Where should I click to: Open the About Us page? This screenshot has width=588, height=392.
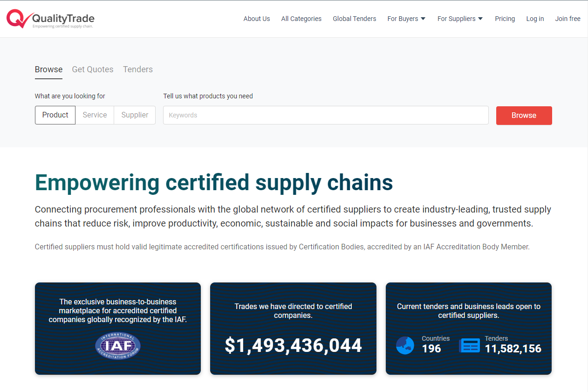[257, 19]
